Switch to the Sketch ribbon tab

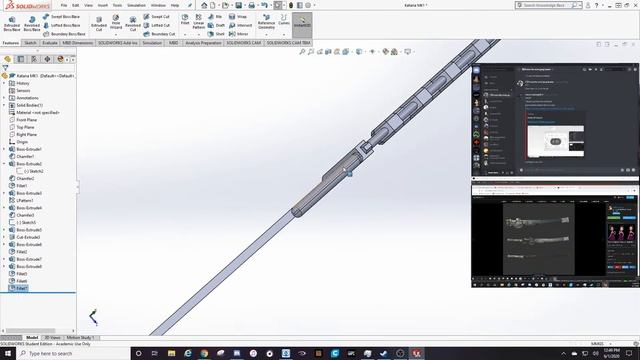pos(30,43)
